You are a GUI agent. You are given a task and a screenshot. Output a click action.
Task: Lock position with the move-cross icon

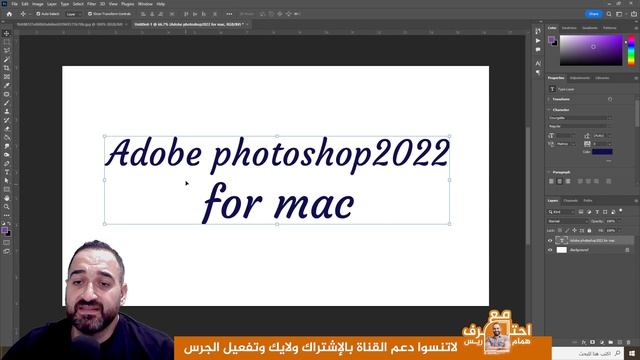pyautogui.click(x=574, y=231)
